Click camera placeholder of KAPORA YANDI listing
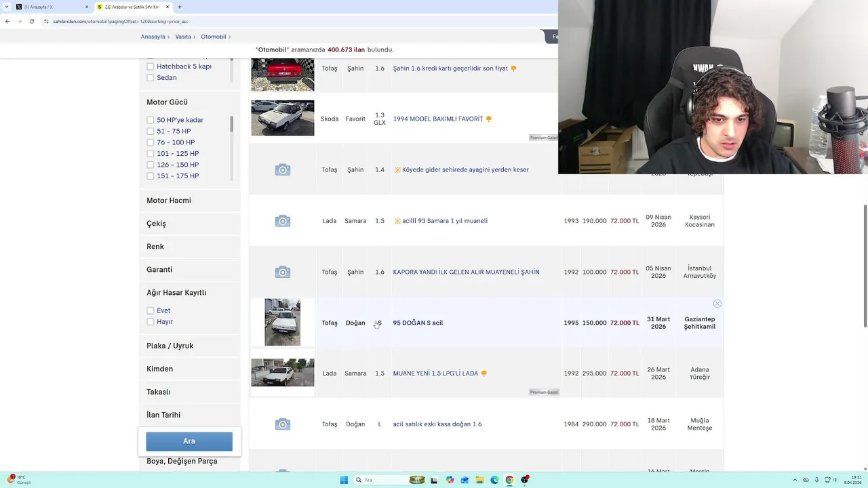This screenshot has width=868, height=488. [283, 272]
